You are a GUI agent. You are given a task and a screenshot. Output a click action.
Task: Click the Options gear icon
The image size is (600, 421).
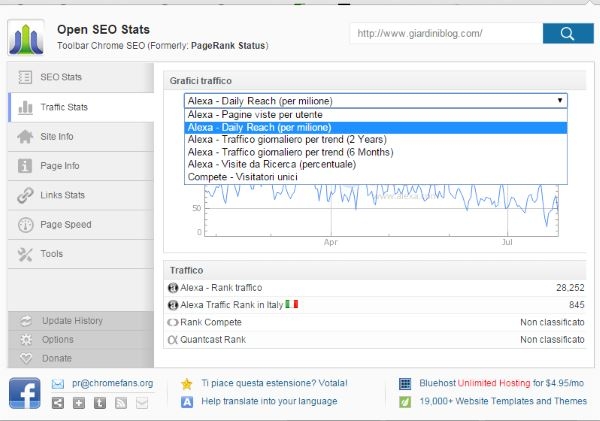(26, 339)
